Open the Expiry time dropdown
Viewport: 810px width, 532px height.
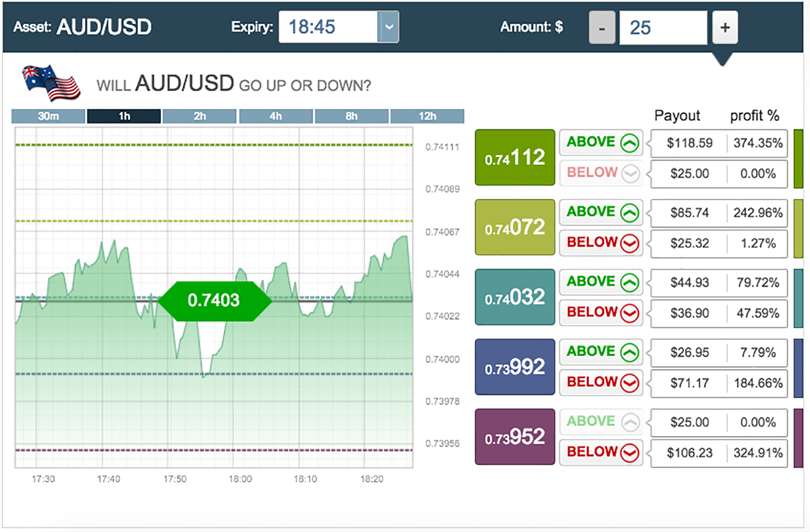pos(389,27)
